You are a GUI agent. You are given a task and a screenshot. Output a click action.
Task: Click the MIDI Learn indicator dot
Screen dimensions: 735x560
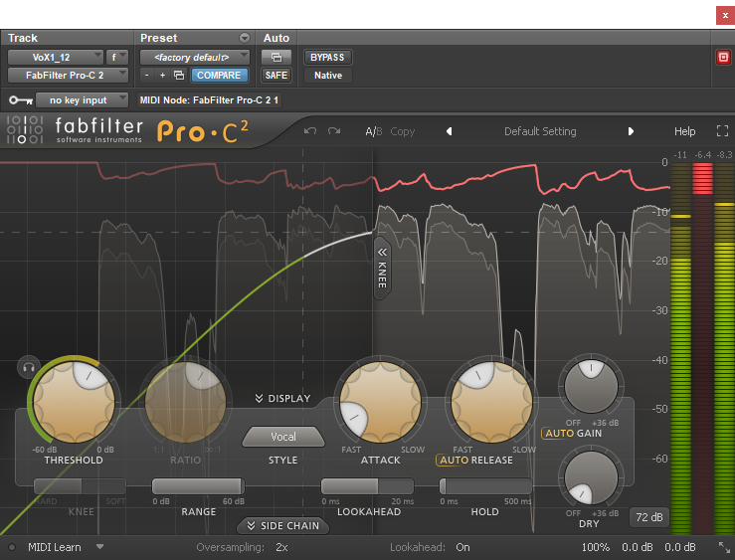12,547
